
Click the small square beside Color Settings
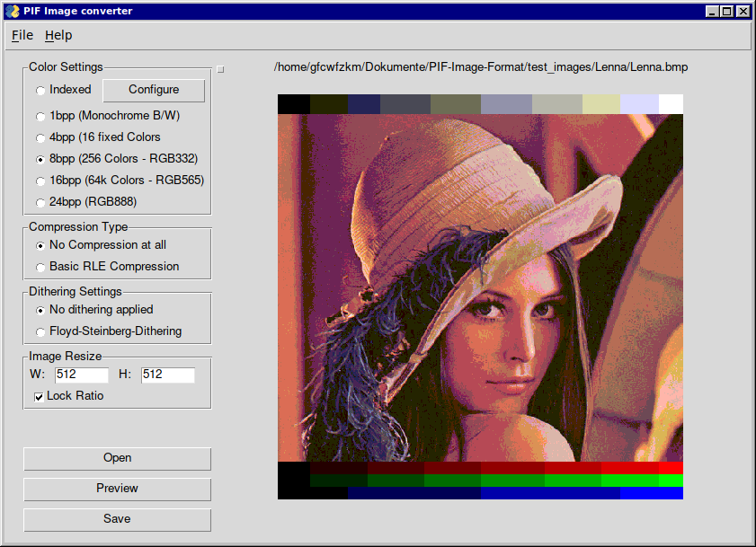point(220,69)
